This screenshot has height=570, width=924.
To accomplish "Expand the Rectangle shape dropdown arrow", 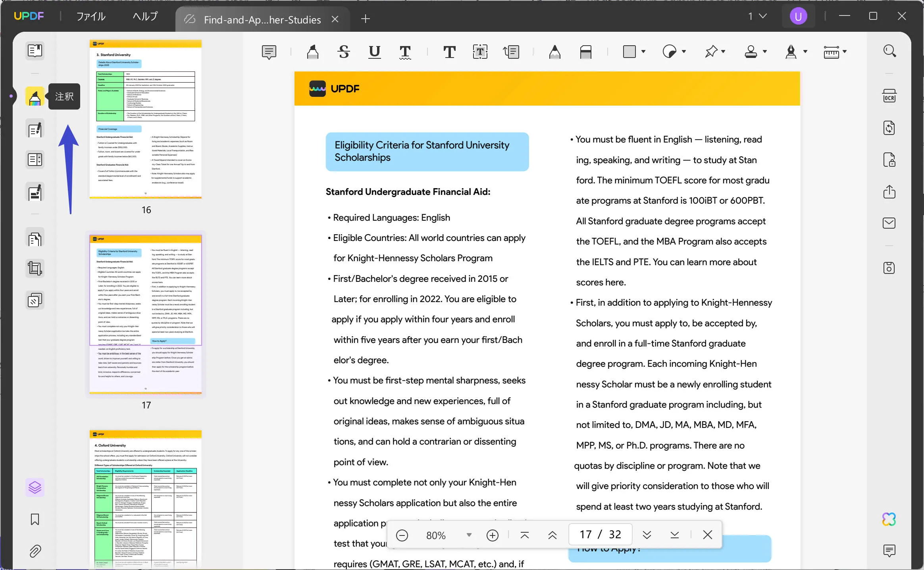I will pos(643,52).
